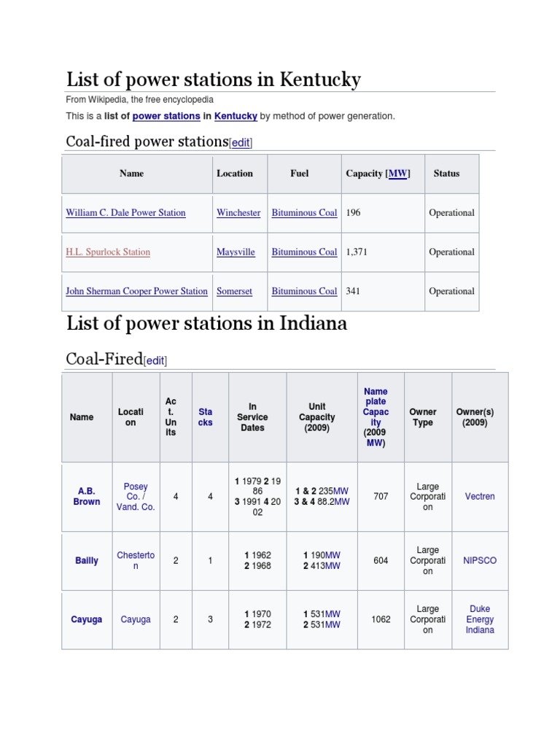
Task: Click edit link beside Coal-fired power stations
Action: pyautogui.click(x=241, y=143)
